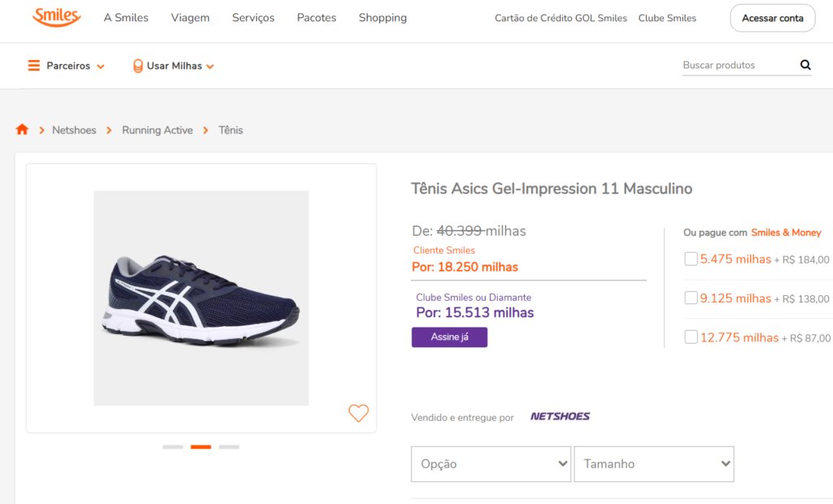Viewport: 833px width, 504px height.
Task: Select the 5.475 milhas + R$ 184,00 option
Action: click(691, 259)
